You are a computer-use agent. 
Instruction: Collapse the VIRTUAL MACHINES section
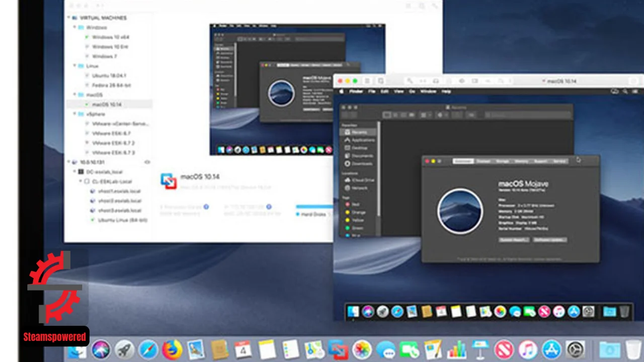pos(69,18)
